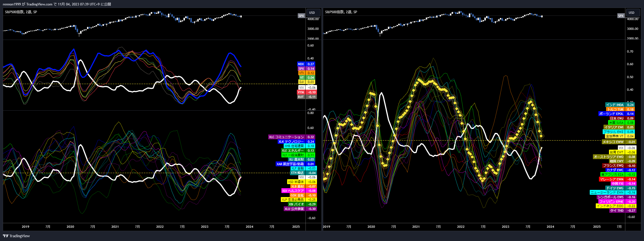Select カナダ EWC -0.12 label
Screen dimensions: 644x241
coord(621,170)
